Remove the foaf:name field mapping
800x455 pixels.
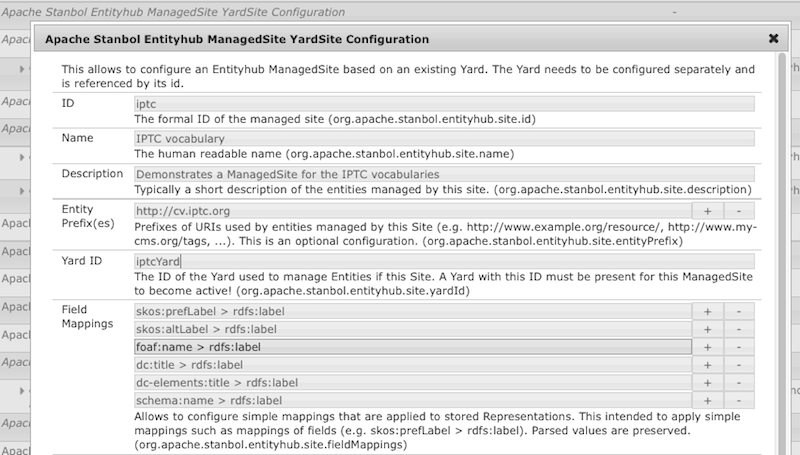pos(739,347)
